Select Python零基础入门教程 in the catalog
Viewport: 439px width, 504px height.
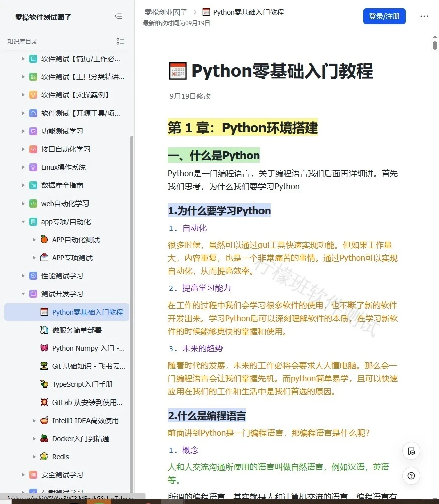pos(66,312)
